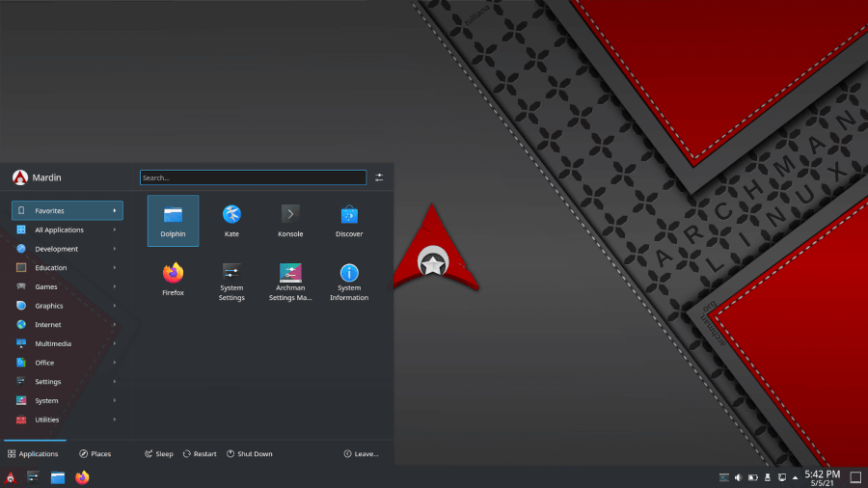Open Konsole terminal from favorites
The width and height of the screenshot is (868, 488).
click(x=290, y=221)
